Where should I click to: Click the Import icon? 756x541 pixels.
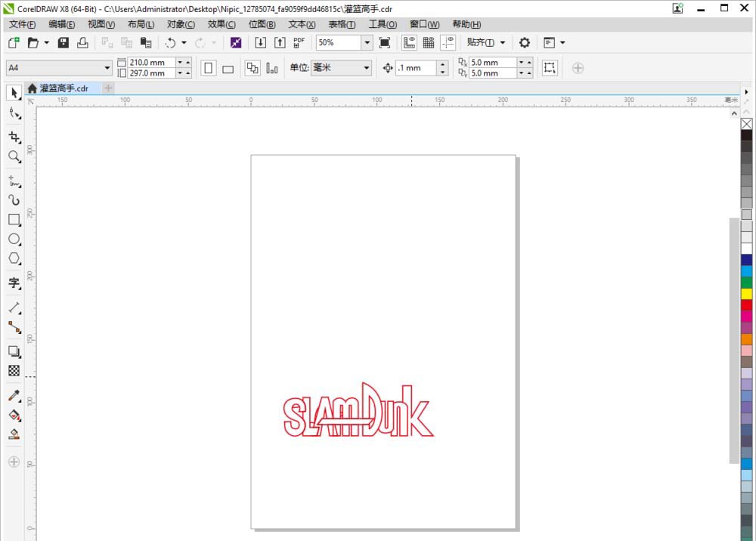click(x=260, y=43)
